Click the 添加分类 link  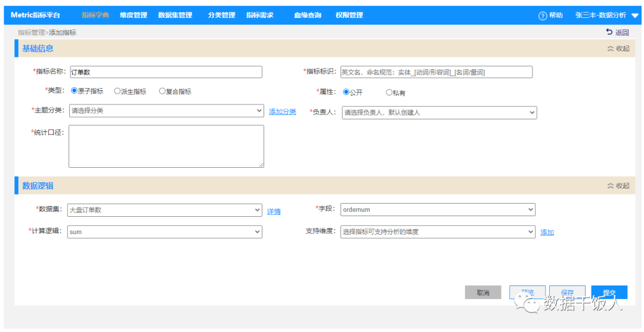(x=282, y=112)
